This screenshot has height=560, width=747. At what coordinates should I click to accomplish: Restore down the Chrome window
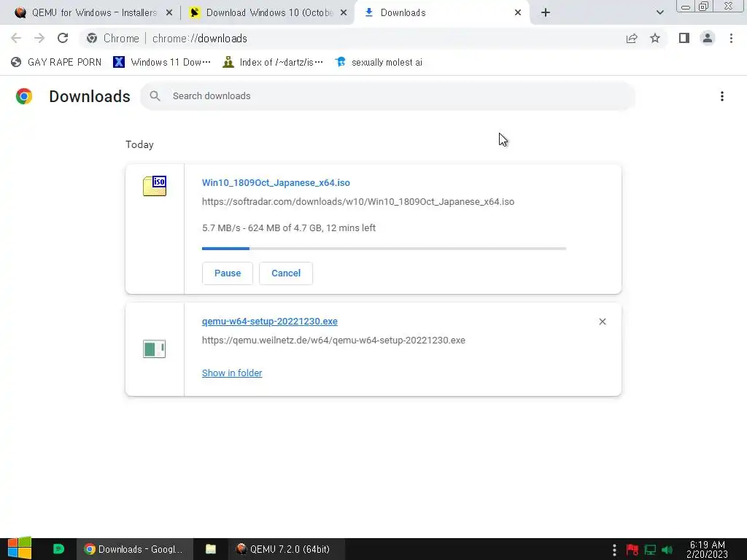[704, 6]
